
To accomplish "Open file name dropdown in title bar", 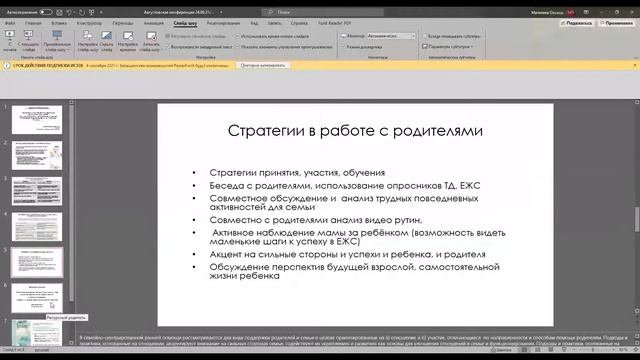I will (x=221, y=12).
